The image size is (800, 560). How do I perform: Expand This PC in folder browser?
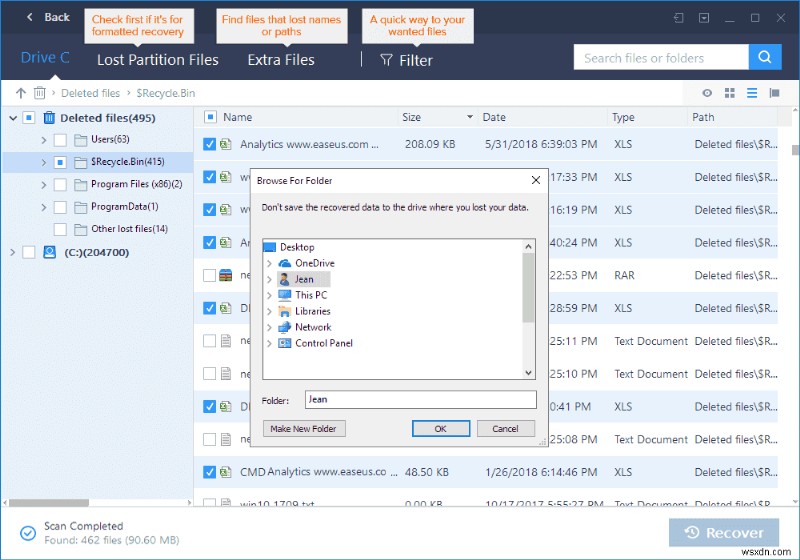pos(269,295)
